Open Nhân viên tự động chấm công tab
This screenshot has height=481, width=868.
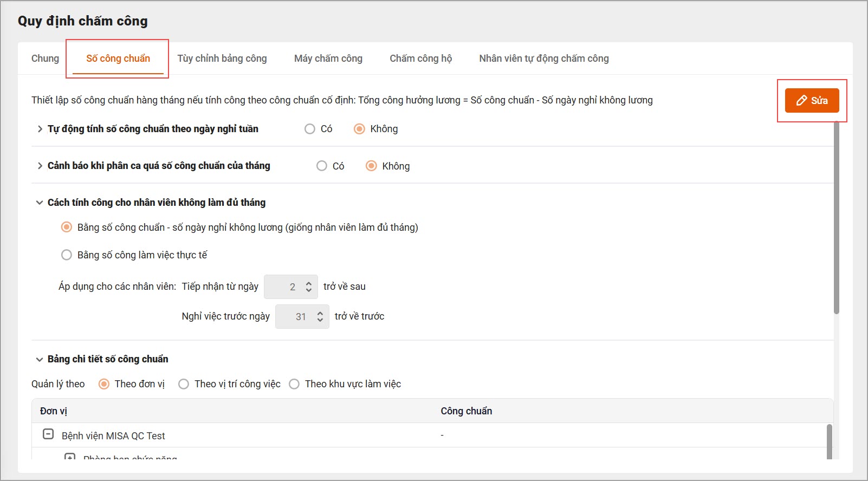[x=543, y=58]
